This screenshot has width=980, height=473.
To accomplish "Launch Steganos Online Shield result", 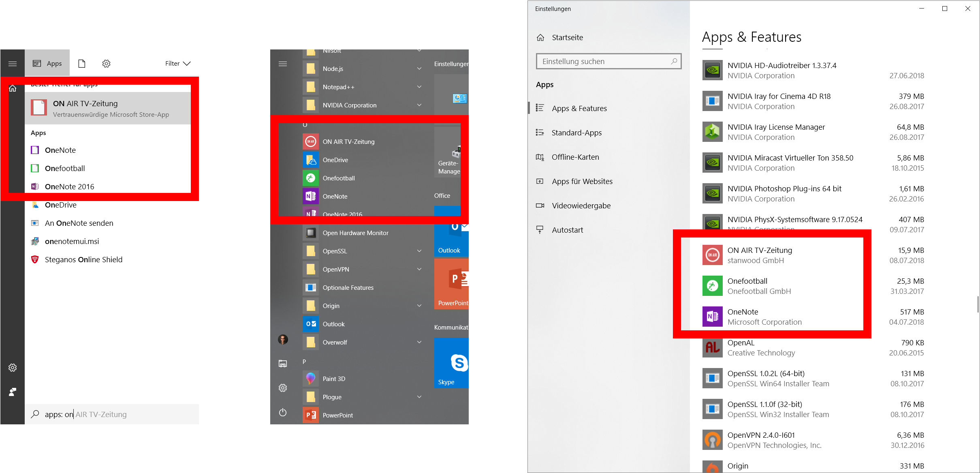I will pyautogui.click(x=112, y=259).
